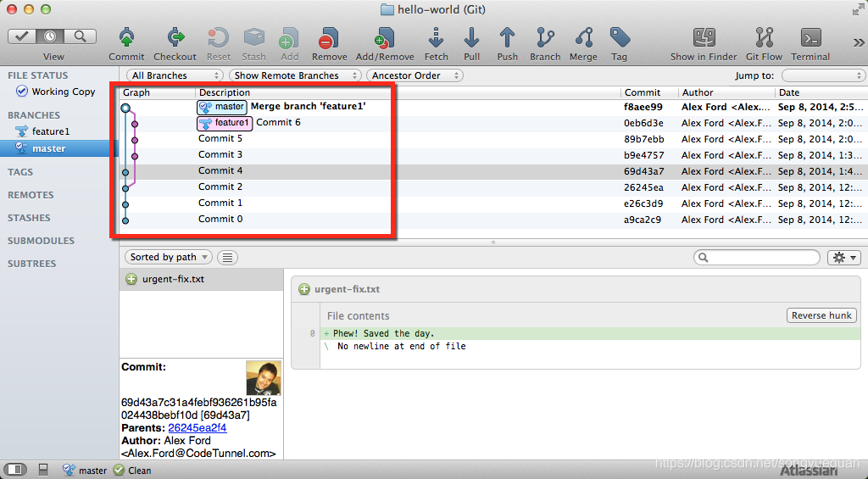
Task: Select the "Merge branch 'feature1'" commit row
Action: coord(492,107)
